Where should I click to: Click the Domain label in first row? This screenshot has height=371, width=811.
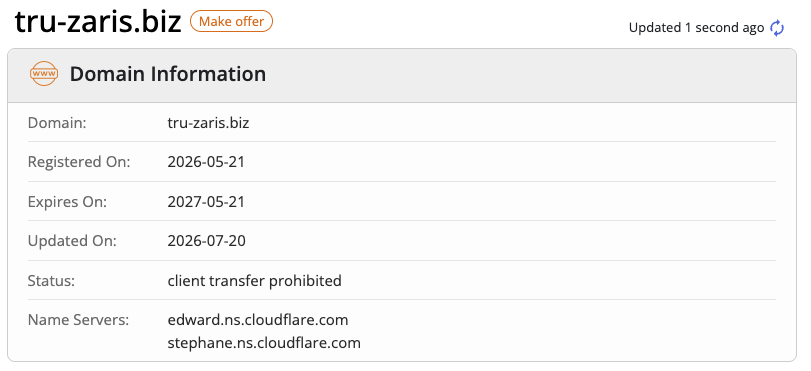[57, 123]
